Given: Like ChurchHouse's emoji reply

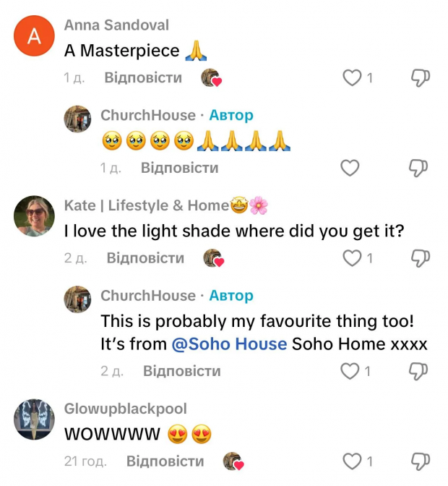Looking at the screenshot, I should pos(350,168).
